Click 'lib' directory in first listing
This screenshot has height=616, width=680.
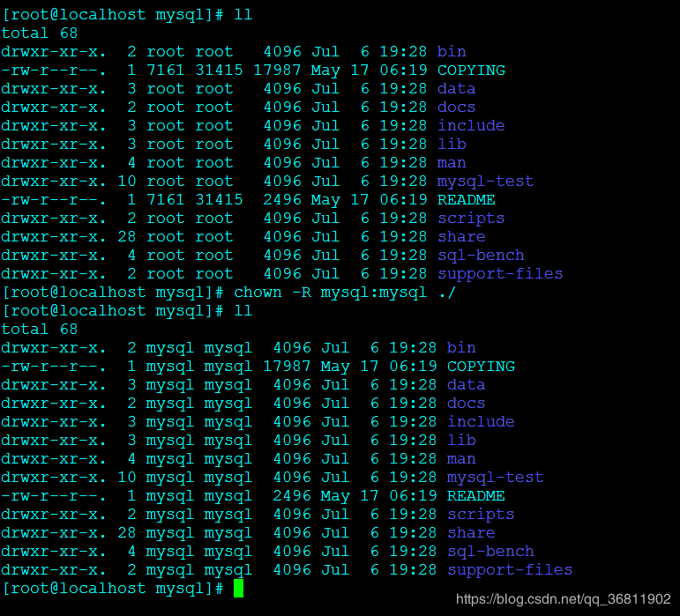(452, 144)
